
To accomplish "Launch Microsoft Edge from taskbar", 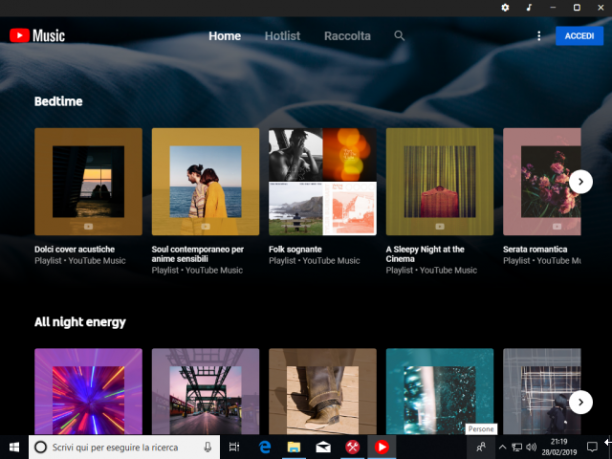I will coord(265,447).
